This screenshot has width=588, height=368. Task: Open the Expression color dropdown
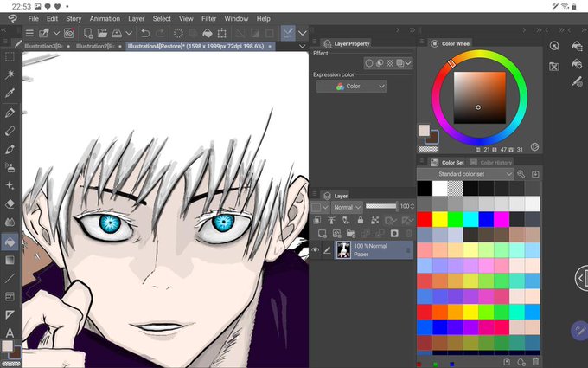click(x=351, y=87)
